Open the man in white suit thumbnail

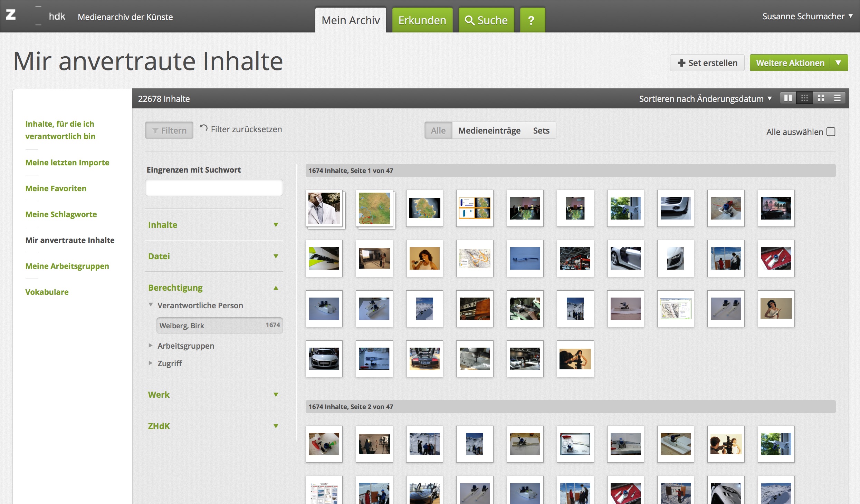324,208
